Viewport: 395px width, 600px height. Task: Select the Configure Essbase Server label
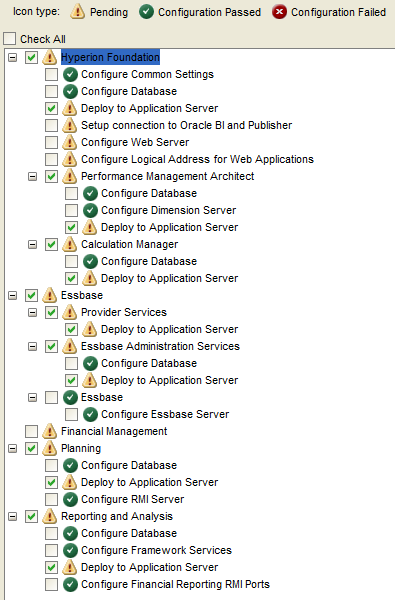[x=165, y=414]
